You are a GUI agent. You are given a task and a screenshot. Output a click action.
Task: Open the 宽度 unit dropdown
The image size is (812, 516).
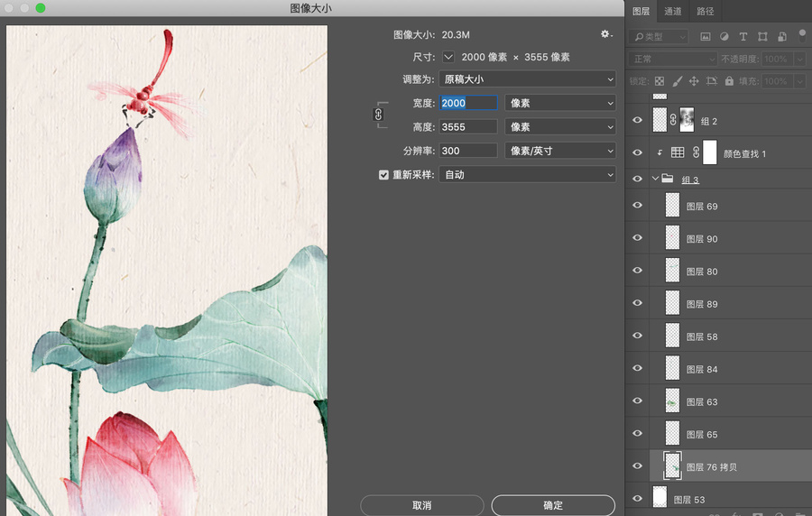[560, 103]
